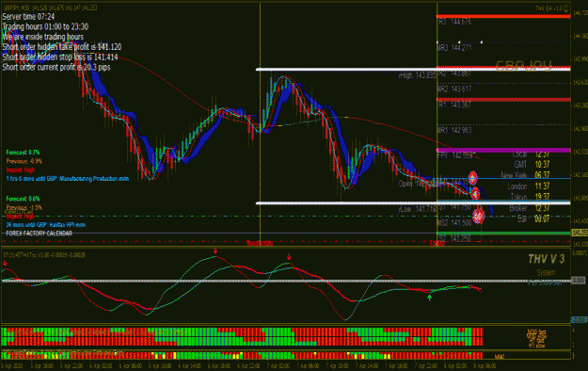Click the '8 Apr 06:00' time axis label

coord(485,365)
